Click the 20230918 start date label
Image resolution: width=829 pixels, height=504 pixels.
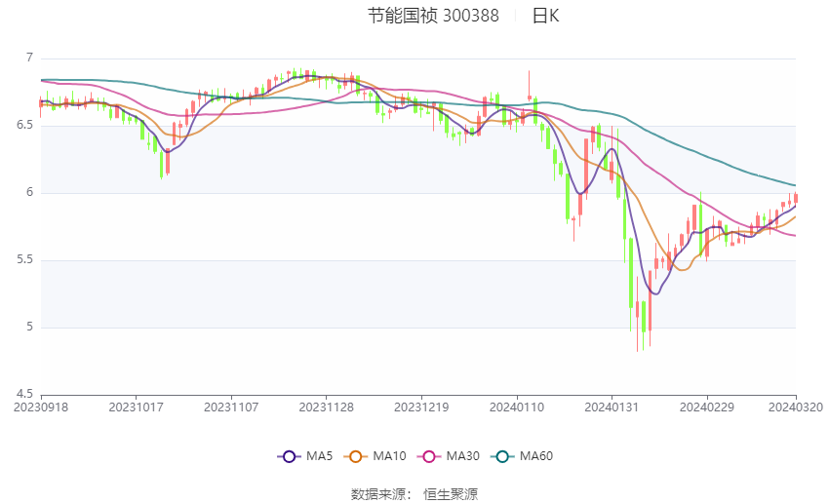pos(41,407)
